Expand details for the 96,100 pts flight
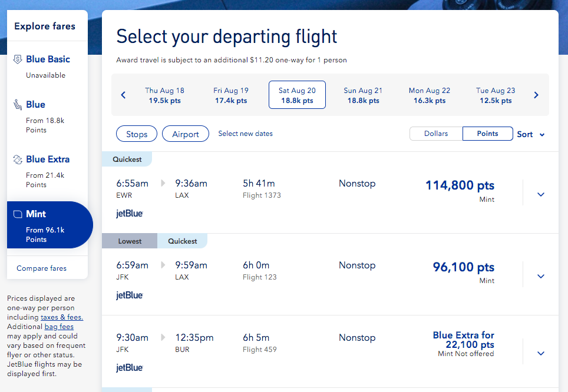The height and width of the screenshot is (392, 568). [541, 275]
